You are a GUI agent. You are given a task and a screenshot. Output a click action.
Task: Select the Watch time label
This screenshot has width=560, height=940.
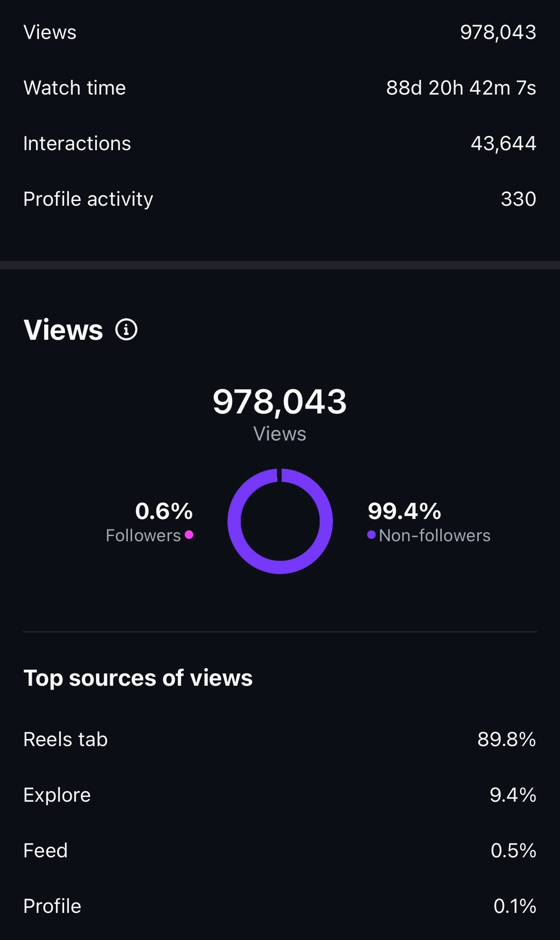[75, 88]
